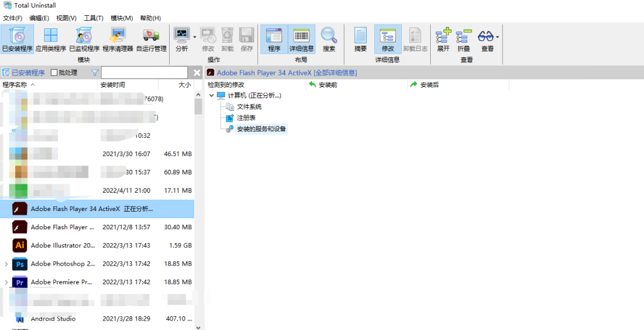The height and width of the screenshot is (330, 644).
Task: Click the 注册表 registry icon
Action: 230,118
